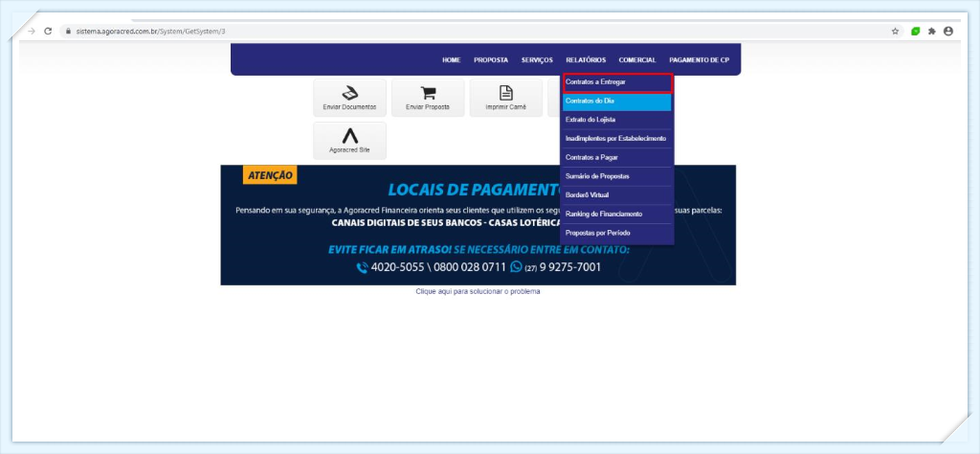
Task: Select Inadimplentes por Estabelecimento
Action: coord(617,139)
